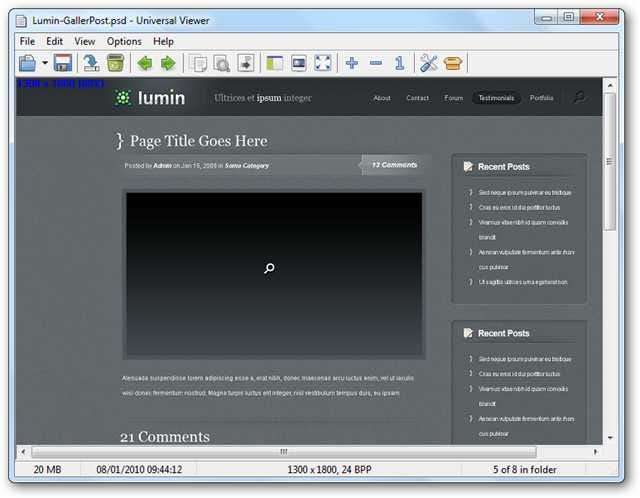The image size is (640, 498).
Task: Toggle the full screen view icon
Action: (x=323, y=63)
